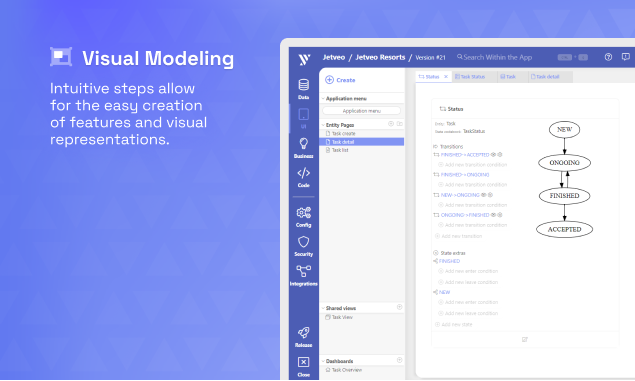Select the Task list page
The image size is (635, 381).
362,150
